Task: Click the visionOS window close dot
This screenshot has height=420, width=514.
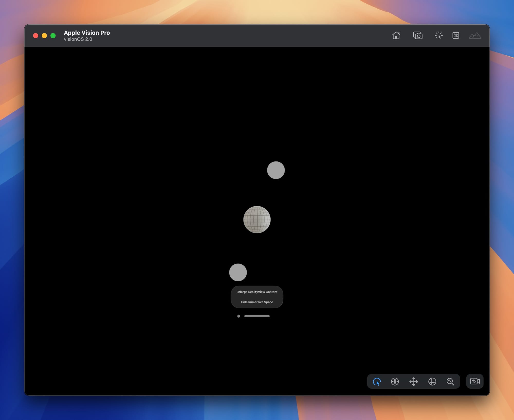Action: pyautogui.click(x=238, y=316)
